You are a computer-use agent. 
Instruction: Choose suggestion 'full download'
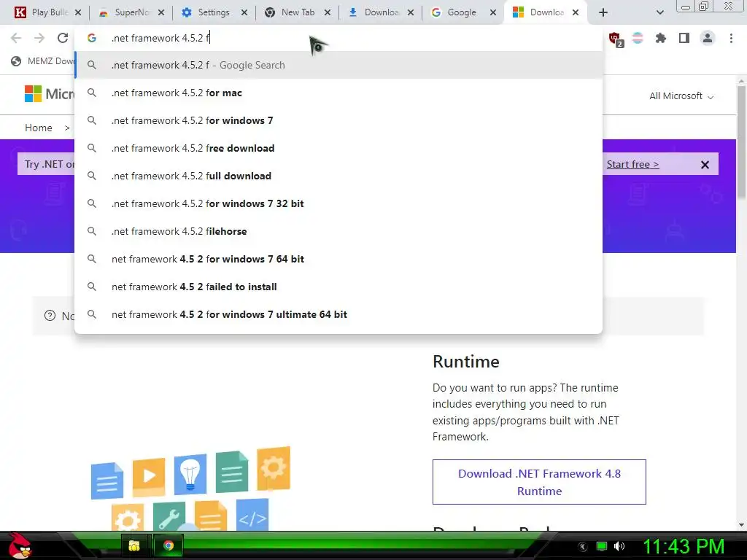coord(338,176)
